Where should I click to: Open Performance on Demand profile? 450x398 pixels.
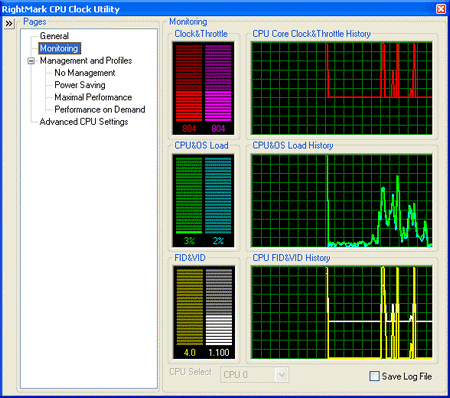(100, 109)
